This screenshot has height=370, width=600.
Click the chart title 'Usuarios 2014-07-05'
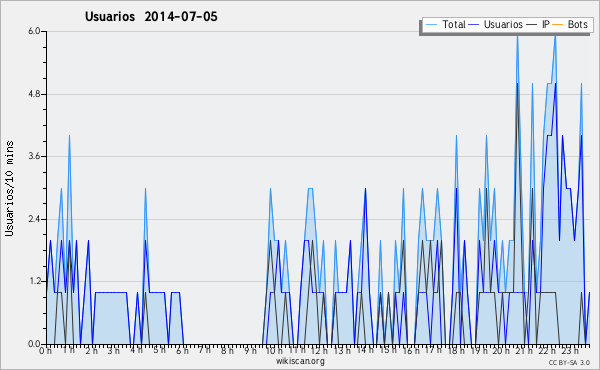[151, 17]
